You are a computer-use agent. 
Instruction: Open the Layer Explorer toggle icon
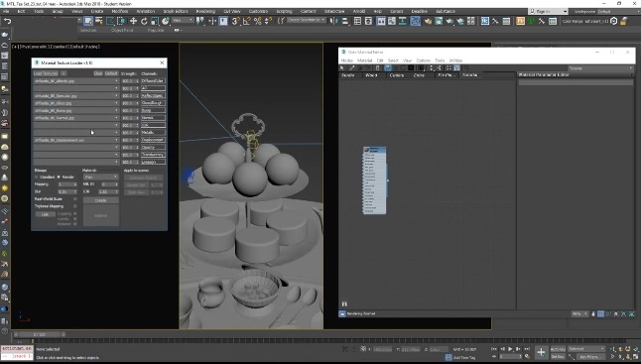[x=368, y=21]
